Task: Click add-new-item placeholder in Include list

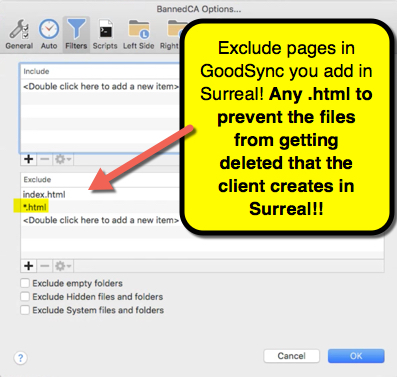Action: pos(101,87)
